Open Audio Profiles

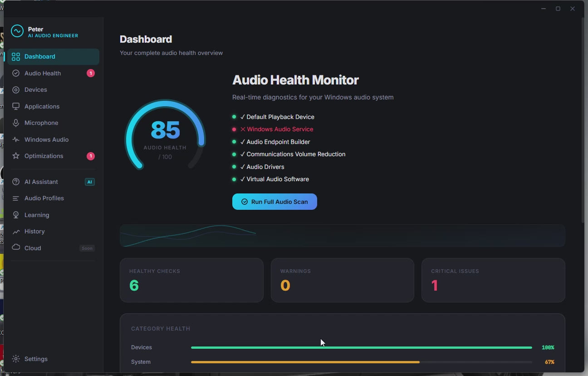(54, 198)
